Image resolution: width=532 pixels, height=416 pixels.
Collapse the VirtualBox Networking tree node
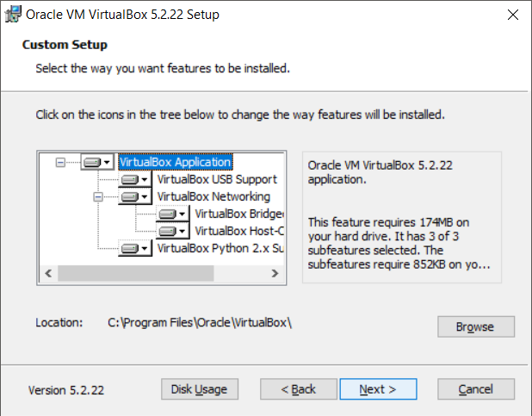pyautogui.click(x=97, y=196)
